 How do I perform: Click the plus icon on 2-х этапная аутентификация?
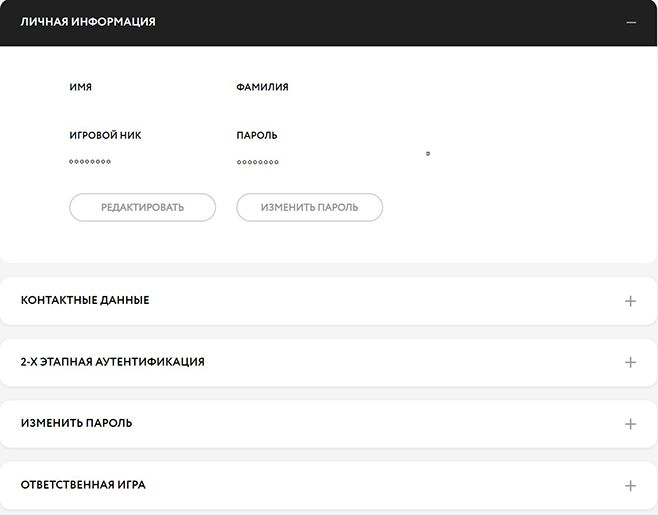tap(630, 362)
